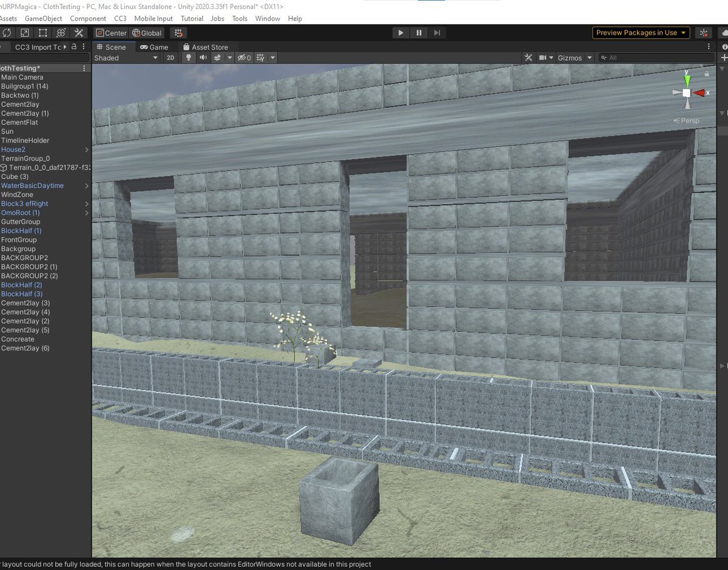The height and width of the screenshot is (570, 728).
Task: Toggle Global handle rotation button
Action: (x=147, y=33)
